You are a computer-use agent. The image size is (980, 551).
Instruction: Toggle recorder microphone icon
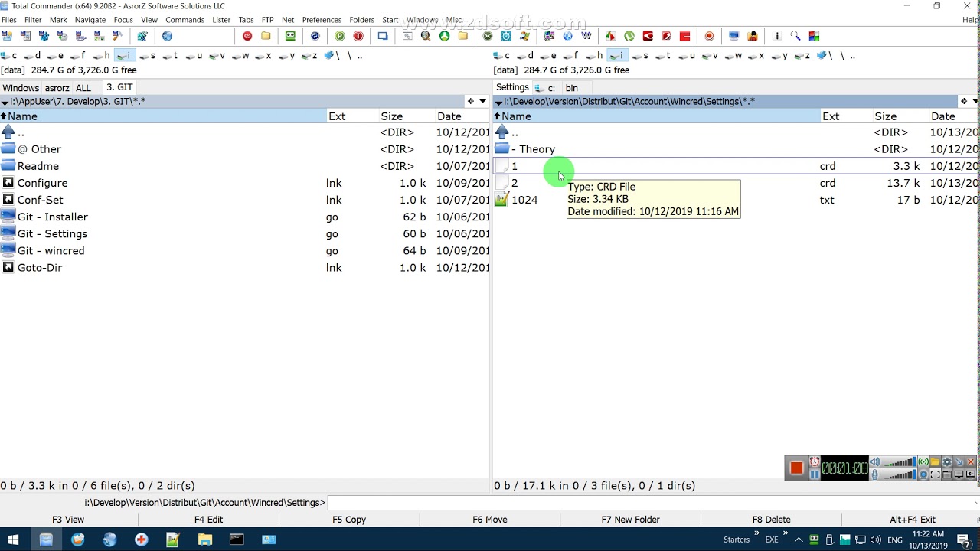coord(875,474)
